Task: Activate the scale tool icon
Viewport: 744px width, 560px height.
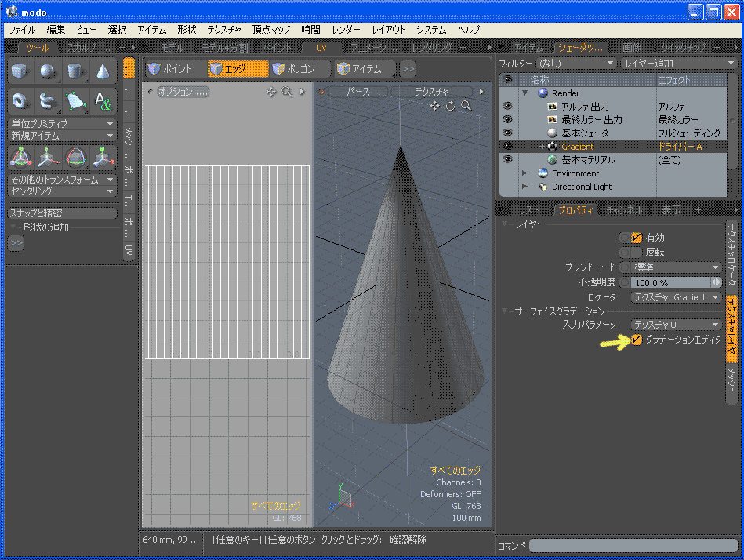Action: 103,158
